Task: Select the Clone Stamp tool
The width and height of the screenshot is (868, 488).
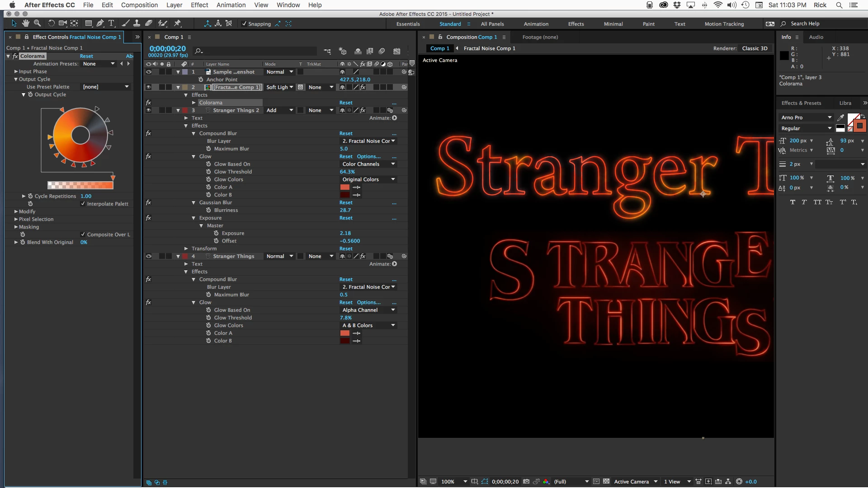Action: [137, 23]
